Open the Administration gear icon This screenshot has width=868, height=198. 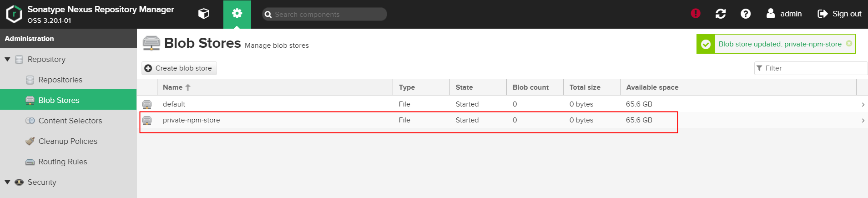tap(237, 14)
